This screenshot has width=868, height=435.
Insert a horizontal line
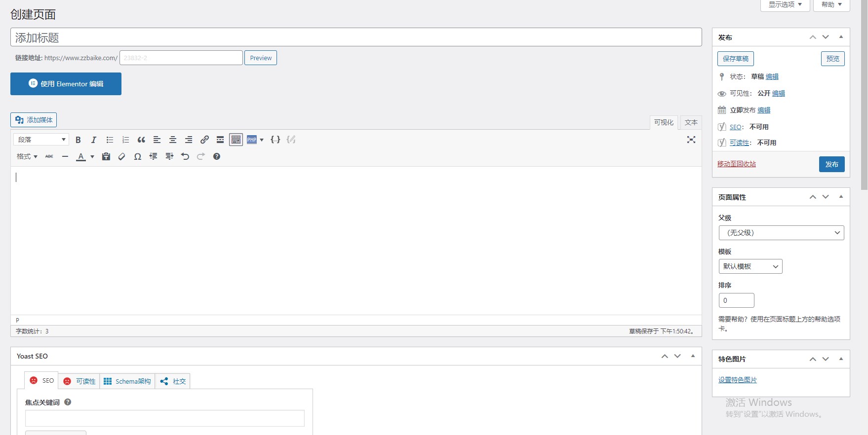(65, 157)
